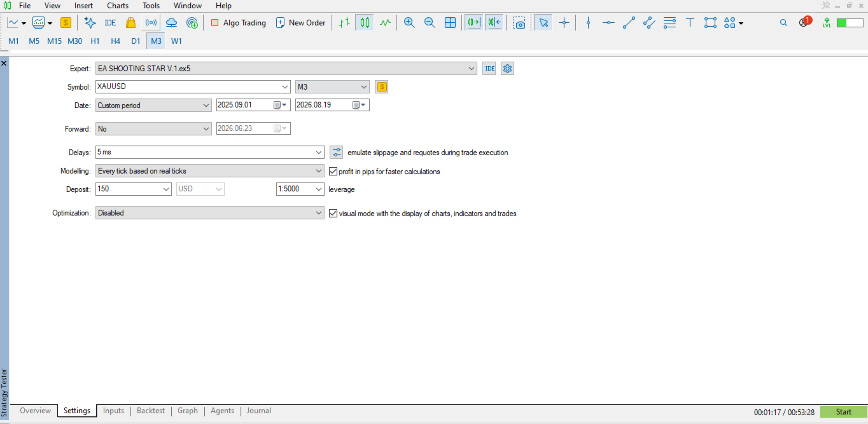This screenshot has width=868, height=424.
Task: Toggle Algo Trading button
Action: click(x=238, y=23)
